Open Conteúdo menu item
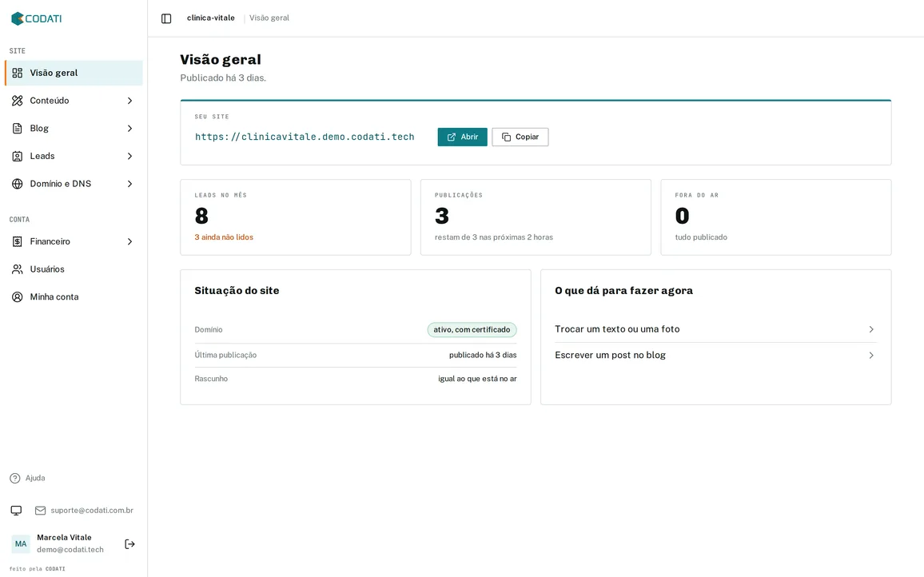Image resolution: width=924 pixels, height=577 pixels. pyautogui.click(x=74, y=101)
